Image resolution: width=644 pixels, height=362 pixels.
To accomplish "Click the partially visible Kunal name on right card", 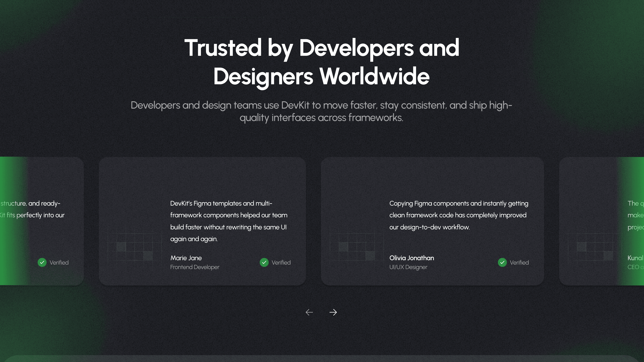I will tap(635, 258).
